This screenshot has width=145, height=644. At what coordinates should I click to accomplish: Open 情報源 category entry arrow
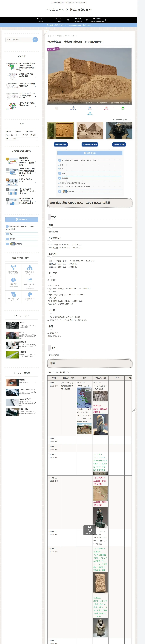coord(35,383)
